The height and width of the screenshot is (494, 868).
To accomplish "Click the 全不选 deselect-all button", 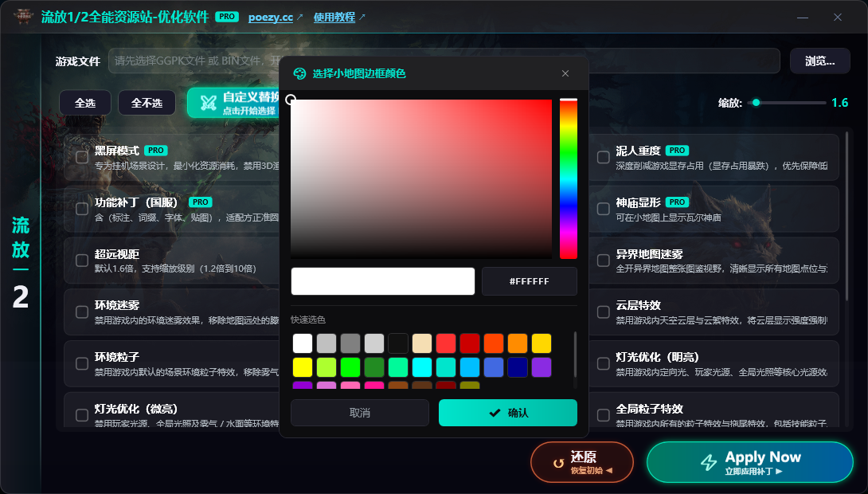I will tap(147, 103).
